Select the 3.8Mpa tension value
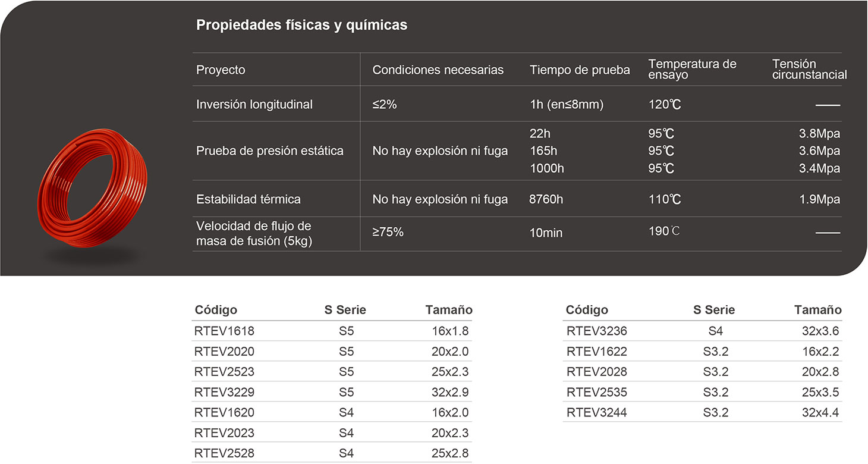 click(x=819, y=134)
